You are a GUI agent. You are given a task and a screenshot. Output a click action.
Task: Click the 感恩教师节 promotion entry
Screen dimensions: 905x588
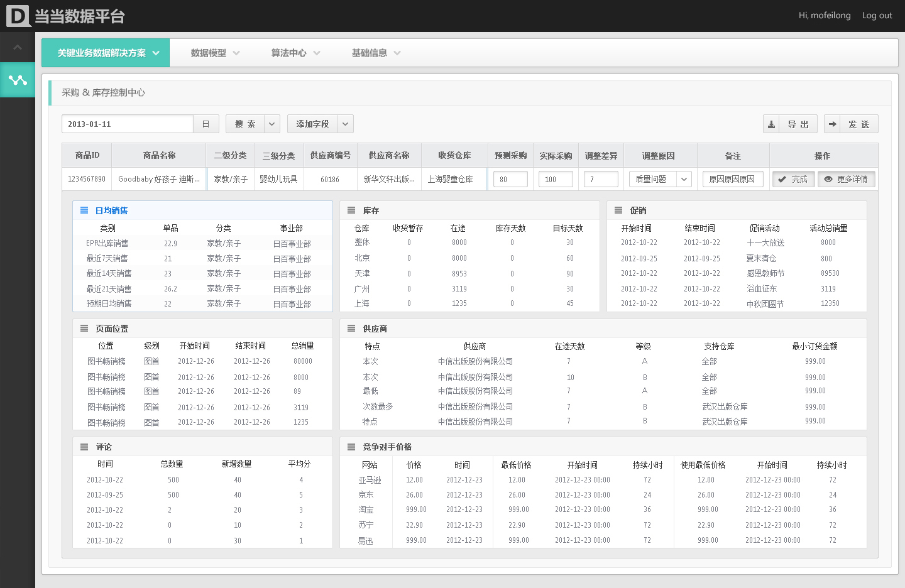(765, 273)
